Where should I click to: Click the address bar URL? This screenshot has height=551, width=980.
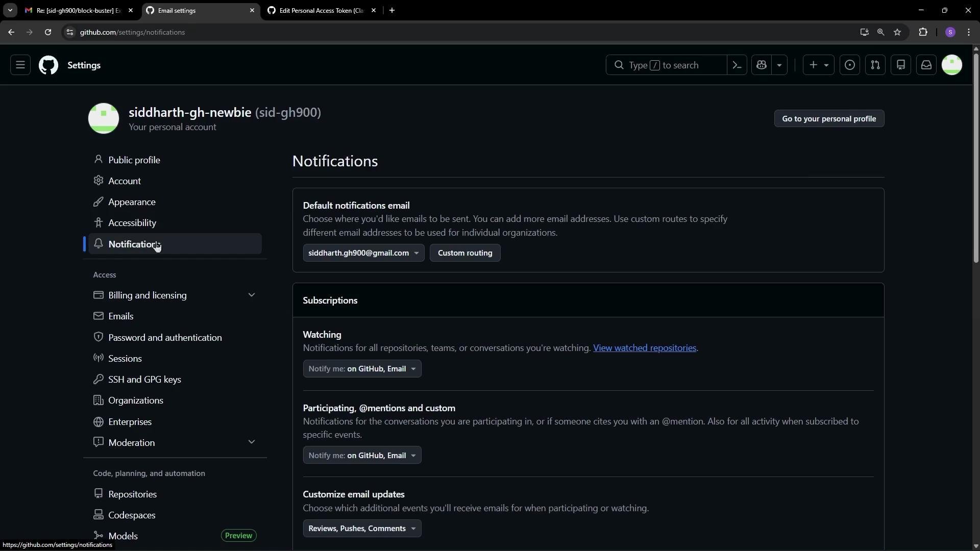pyautogui.click(x=132, y=32)
